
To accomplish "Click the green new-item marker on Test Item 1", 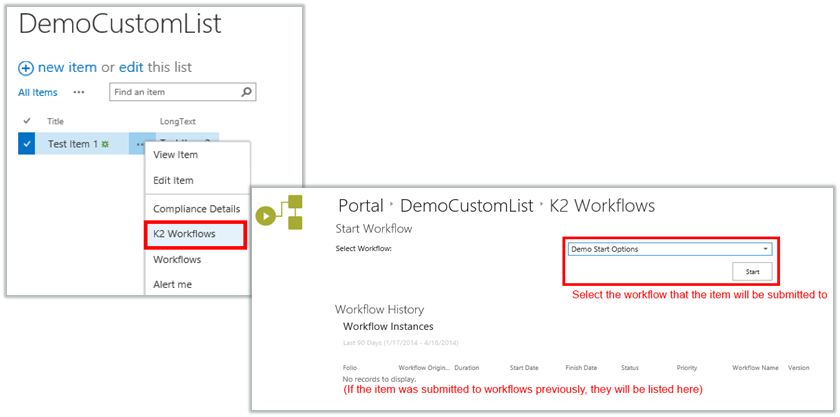I will tap(106, 144).
